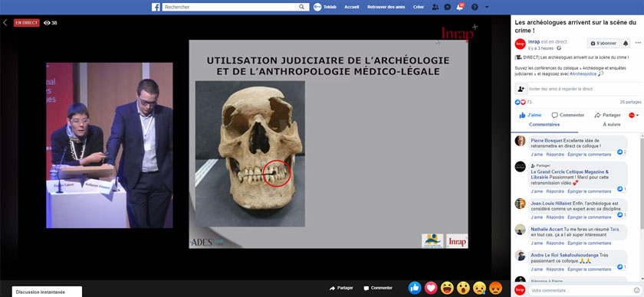Click the comments panel scrollbar
The image size is (644, 297).
click(x=642, y=183)
